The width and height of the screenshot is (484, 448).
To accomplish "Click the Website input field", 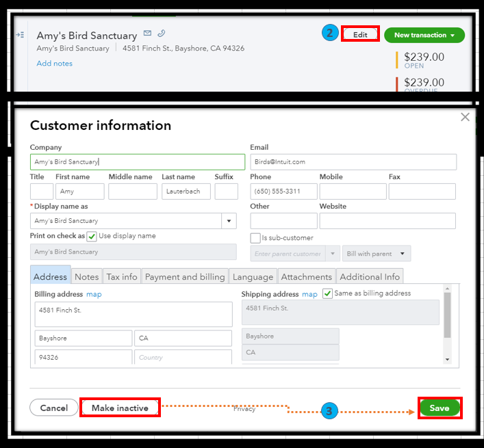I will [387, 221].
